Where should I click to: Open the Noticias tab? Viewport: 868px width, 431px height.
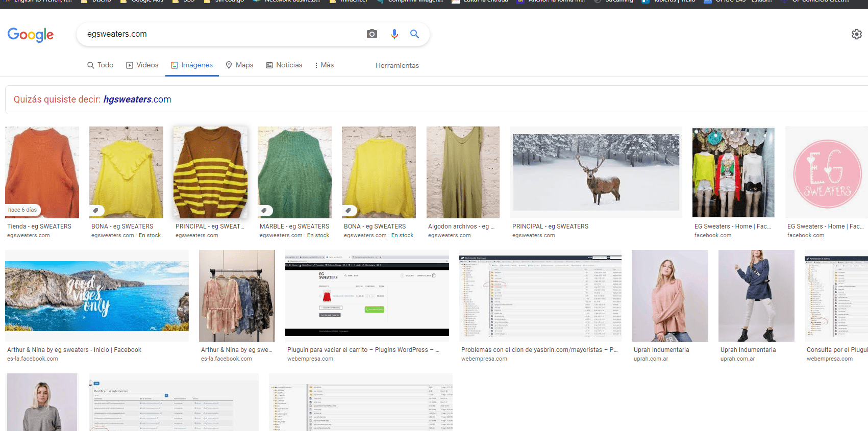(x=284, y=65)
